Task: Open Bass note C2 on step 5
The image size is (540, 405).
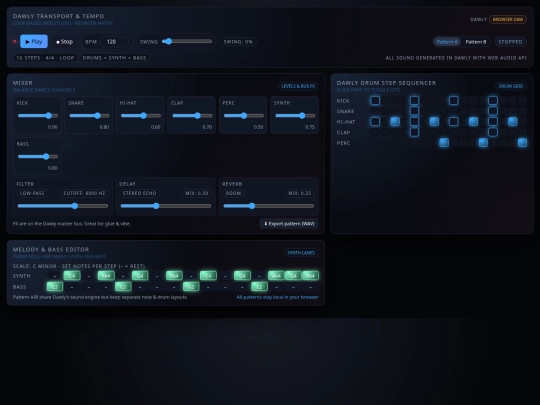Action: pos(123,287)
